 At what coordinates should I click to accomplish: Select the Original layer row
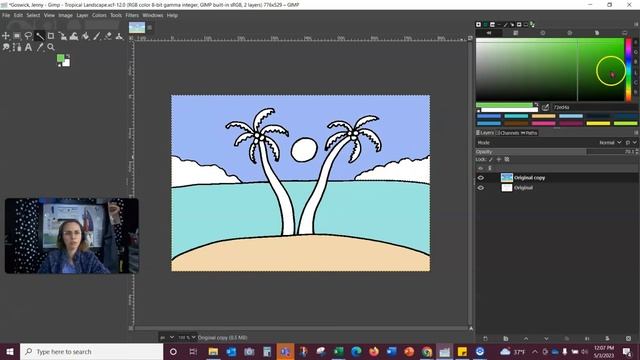(557, 188)
